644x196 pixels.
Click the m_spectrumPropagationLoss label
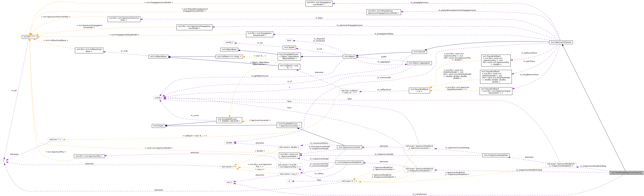pyautogui.click(x=349, y=25)
